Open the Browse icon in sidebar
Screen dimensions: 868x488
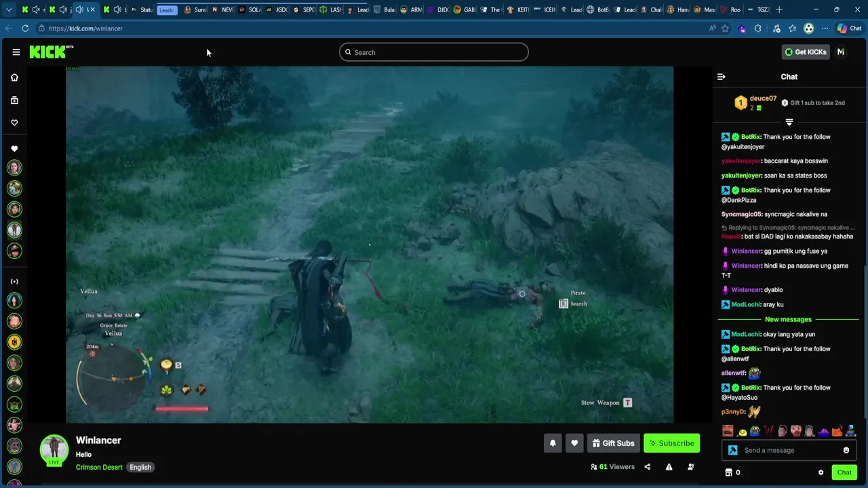[14, 100]
